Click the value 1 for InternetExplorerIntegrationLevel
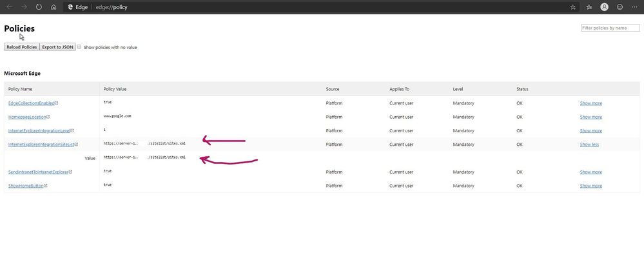Screen dimensions: 644x253 pos(104,130)
